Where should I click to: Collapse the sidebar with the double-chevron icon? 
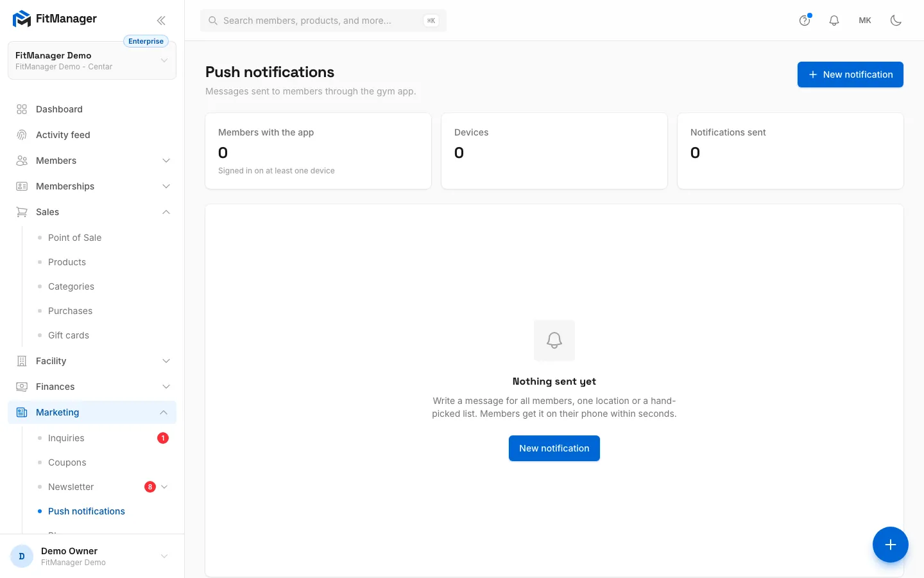(x=161, y=21)
